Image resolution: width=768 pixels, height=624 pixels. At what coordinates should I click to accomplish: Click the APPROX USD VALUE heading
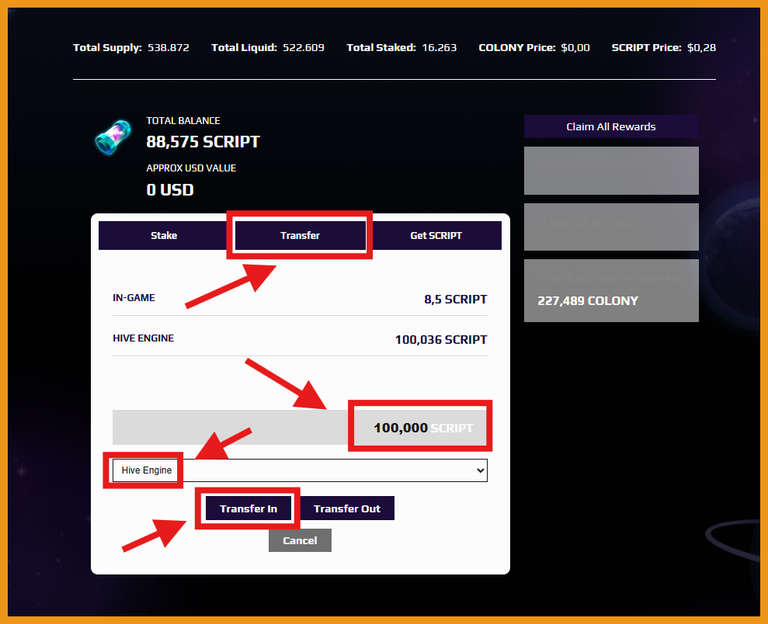tap(191, 168)
